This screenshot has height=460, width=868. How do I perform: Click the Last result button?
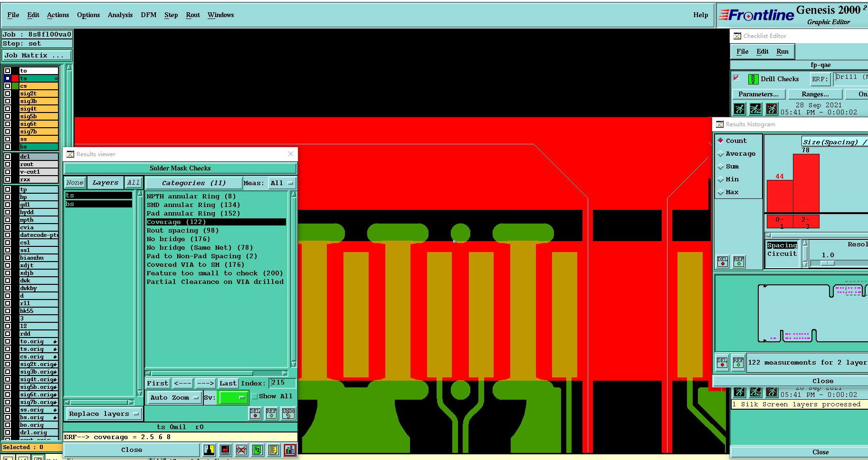[228, 383]
